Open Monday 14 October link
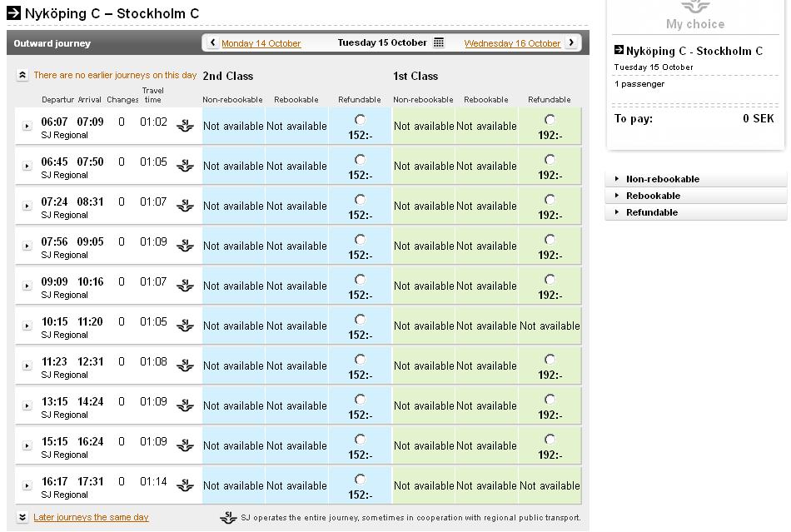791x532 pixels. click(261, 43)
